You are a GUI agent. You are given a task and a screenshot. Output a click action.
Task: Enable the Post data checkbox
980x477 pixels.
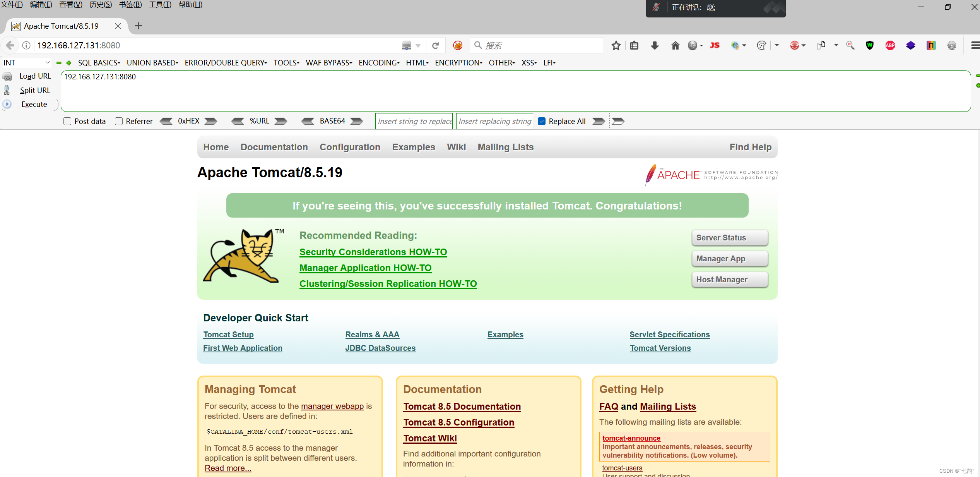[67, 121]
